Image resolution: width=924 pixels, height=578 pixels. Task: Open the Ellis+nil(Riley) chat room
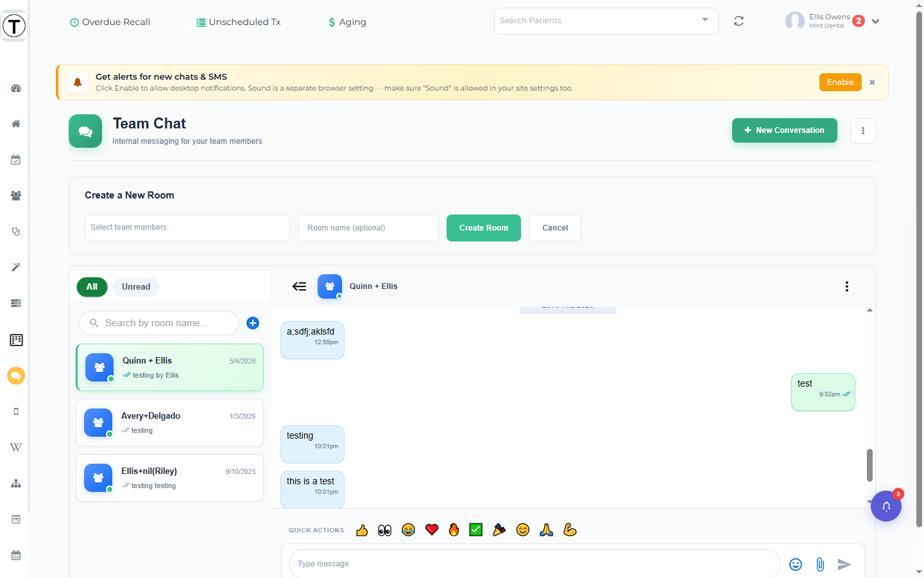click(170, 478)
